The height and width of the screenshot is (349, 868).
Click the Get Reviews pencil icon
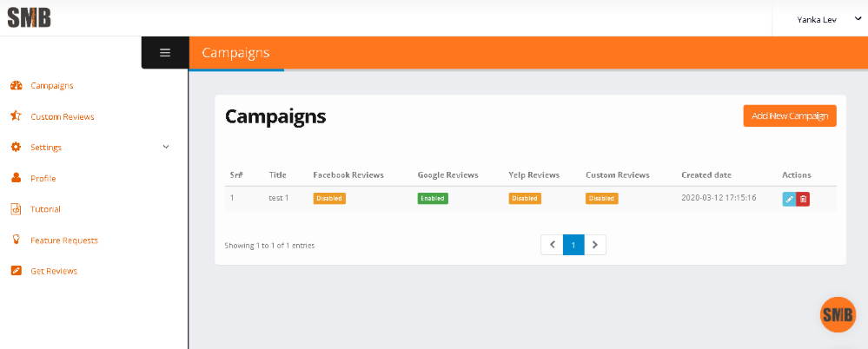[16, 271]
